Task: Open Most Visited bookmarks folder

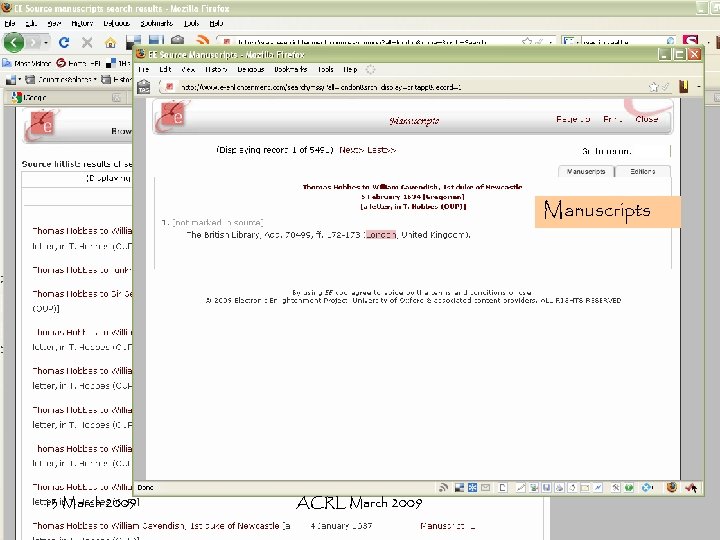Action: point(27,63)
